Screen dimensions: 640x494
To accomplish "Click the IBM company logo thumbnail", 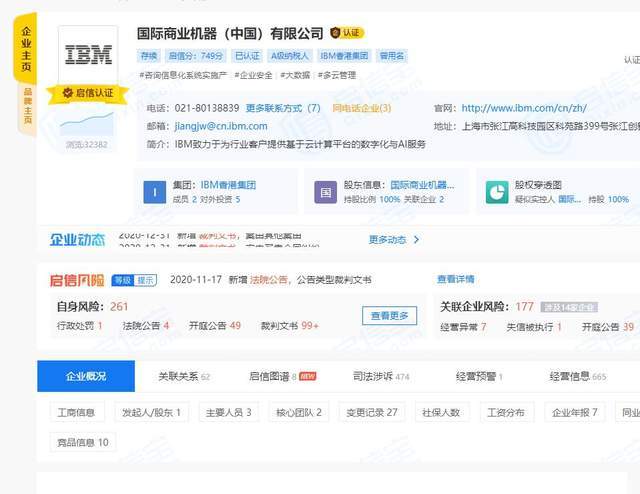I will [88, 55].
